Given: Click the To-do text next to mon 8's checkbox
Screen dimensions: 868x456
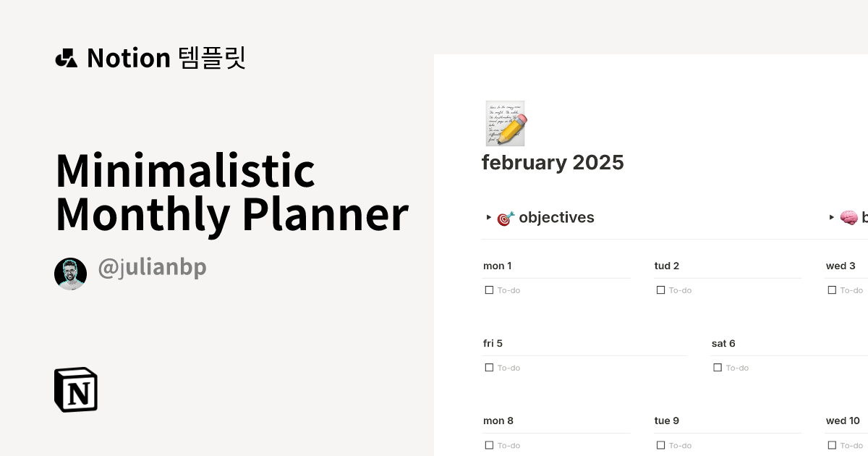Looking at the screenshot, I should click(x=508, y=445).
